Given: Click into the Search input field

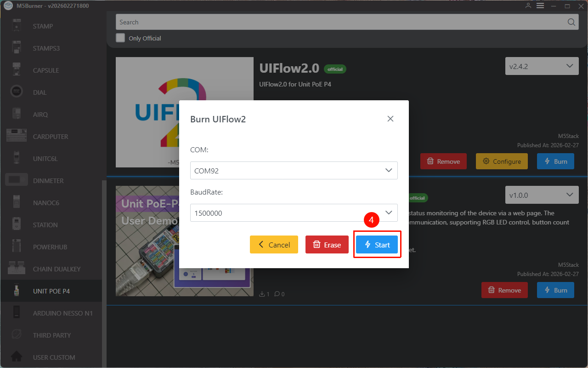Looking at the screenshot, I should (x=340, y=22).
